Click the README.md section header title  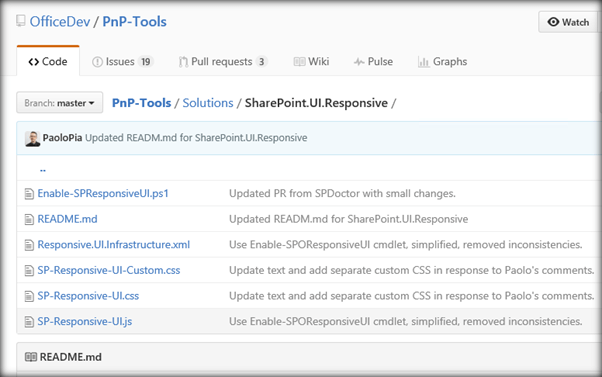(x=71, y=357)
